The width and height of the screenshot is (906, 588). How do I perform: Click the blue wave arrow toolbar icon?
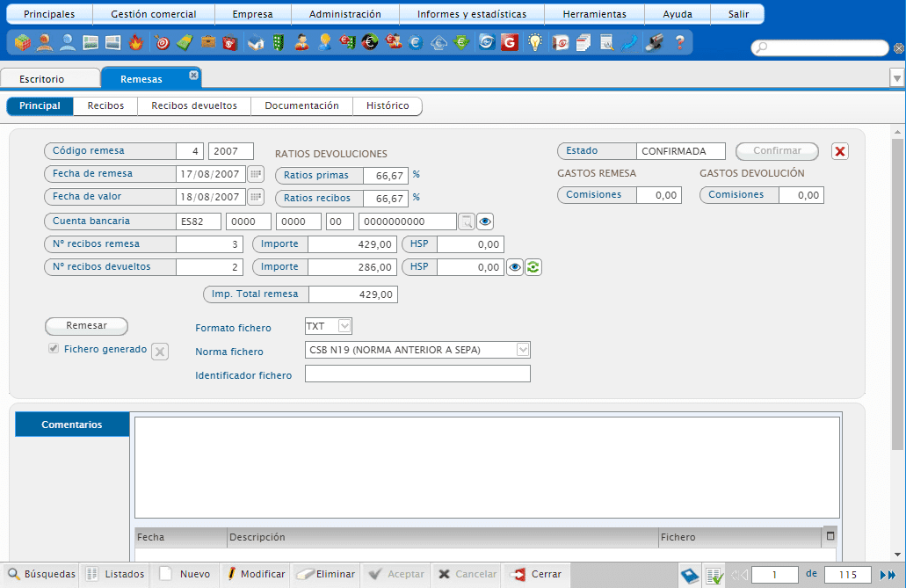click(629, 42)
